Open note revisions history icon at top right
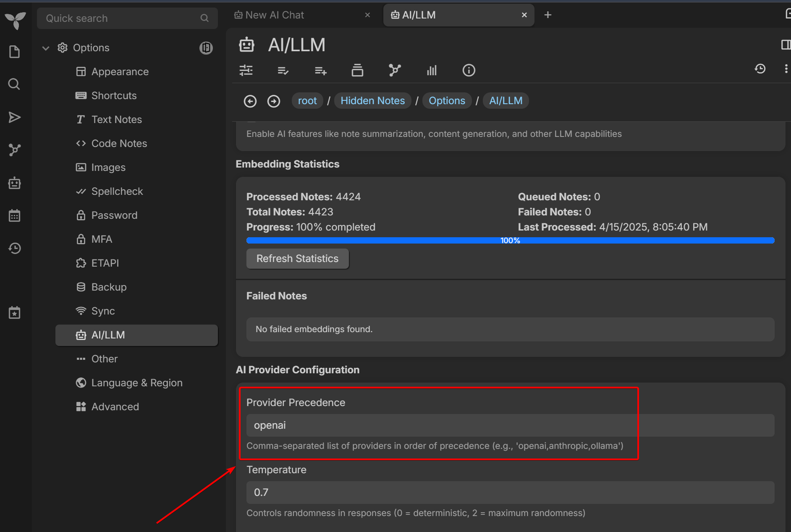The height and width of the screenshot is (532, 791). coord(760,69)
